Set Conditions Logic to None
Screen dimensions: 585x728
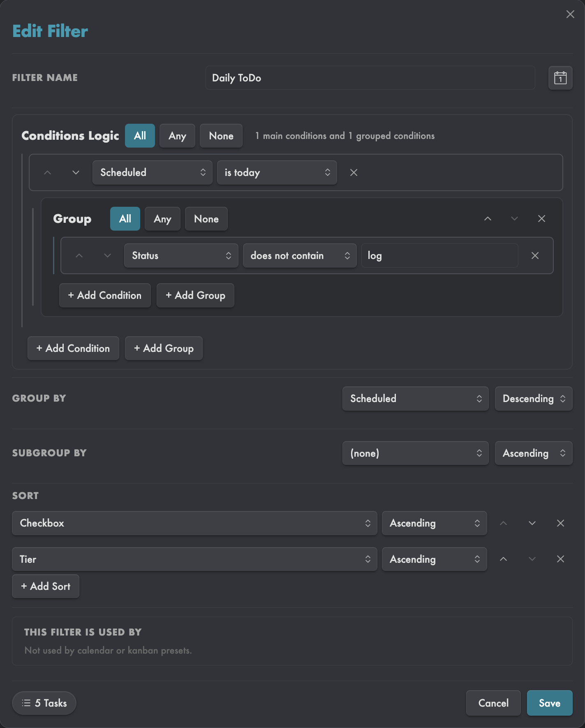[221, 136]
